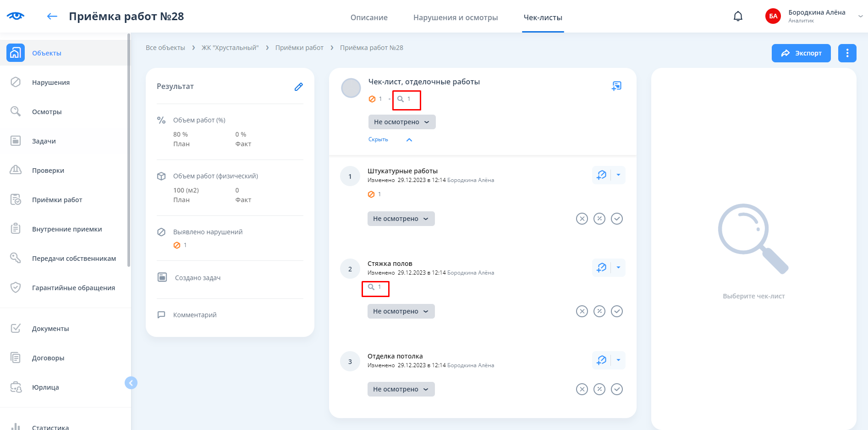Screen dimensions: 868x430
Task: Click the back arrow next to Приёмка работ №28
Action: (52, 17)
